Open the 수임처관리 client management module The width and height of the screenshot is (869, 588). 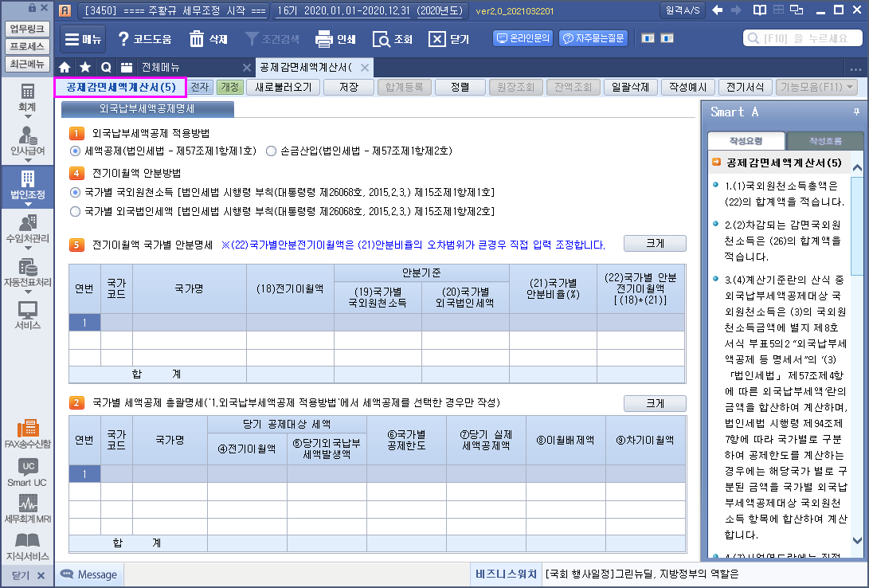pyautogui.click(x=27, y=229)
